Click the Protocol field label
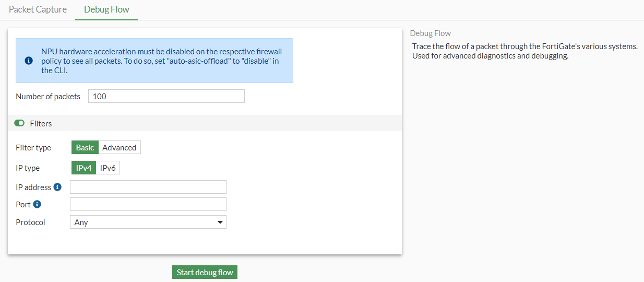Image resolution: width=644 pixels, height=282 pixels. tap(30, 222)
